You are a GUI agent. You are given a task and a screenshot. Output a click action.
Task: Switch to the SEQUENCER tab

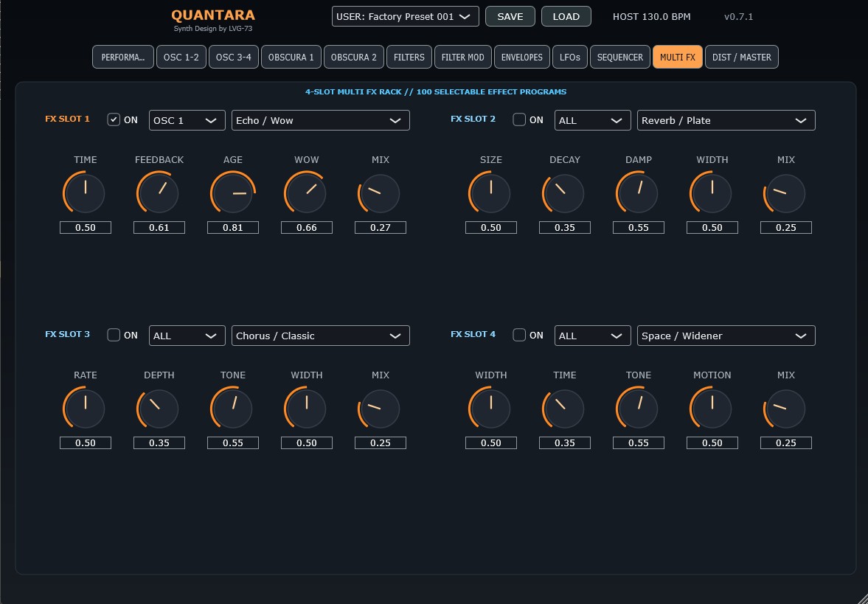click(620, 57)
